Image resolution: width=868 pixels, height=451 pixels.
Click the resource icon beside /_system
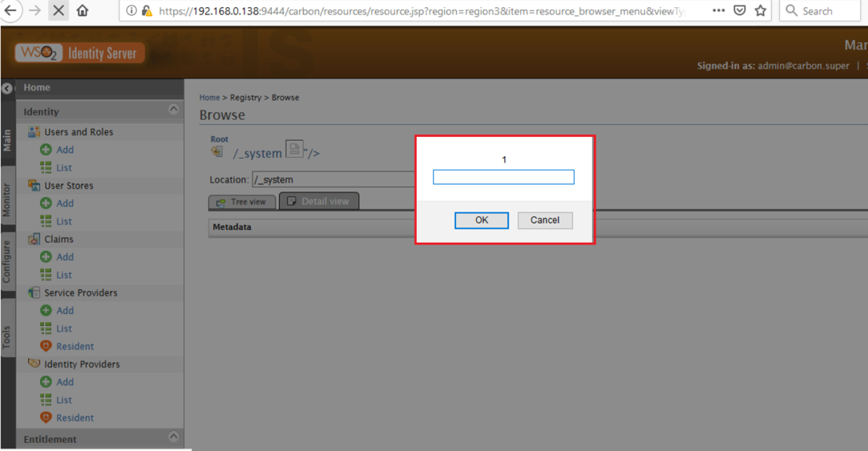(x=294, y=149)
